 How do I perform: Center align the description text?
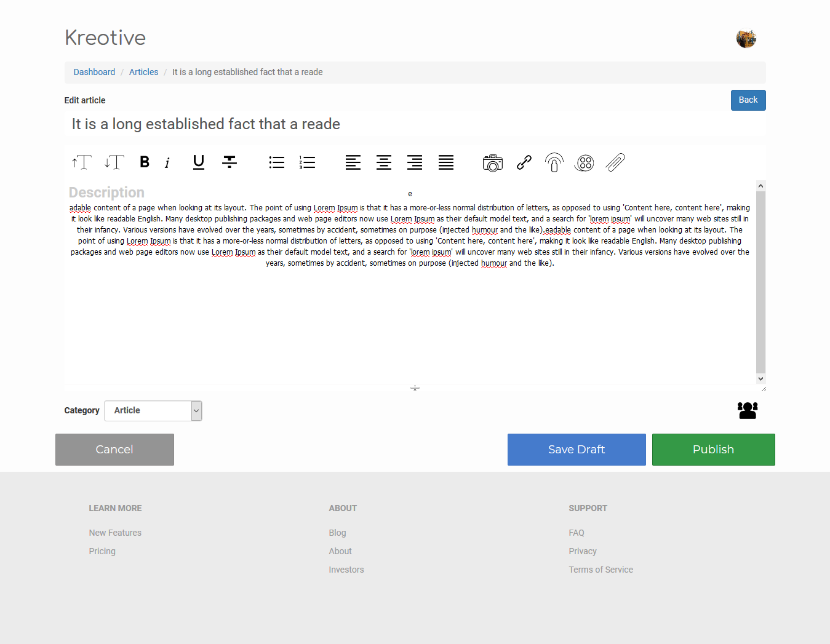384,162
